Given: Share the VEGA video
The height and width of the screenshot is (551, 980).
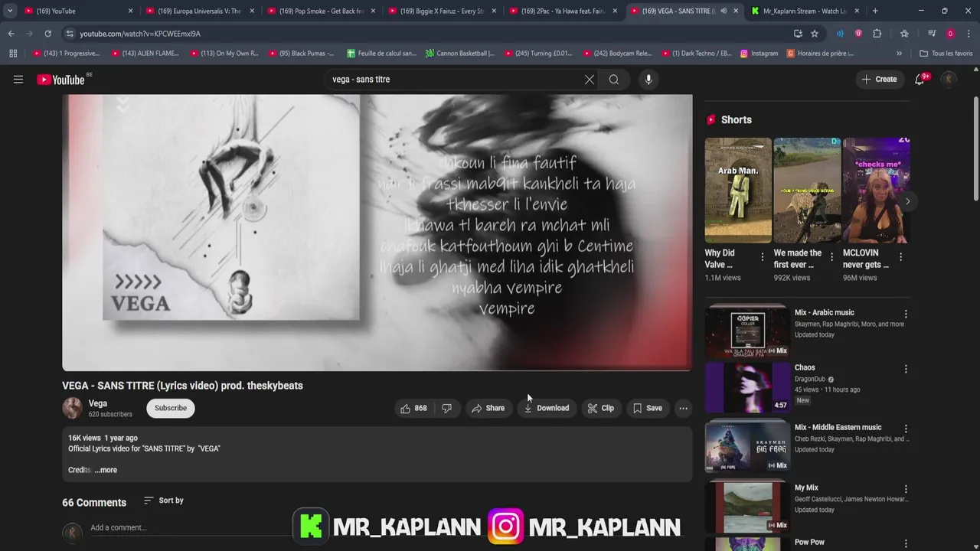Looking at the screenshot, I should coord(488,408).
